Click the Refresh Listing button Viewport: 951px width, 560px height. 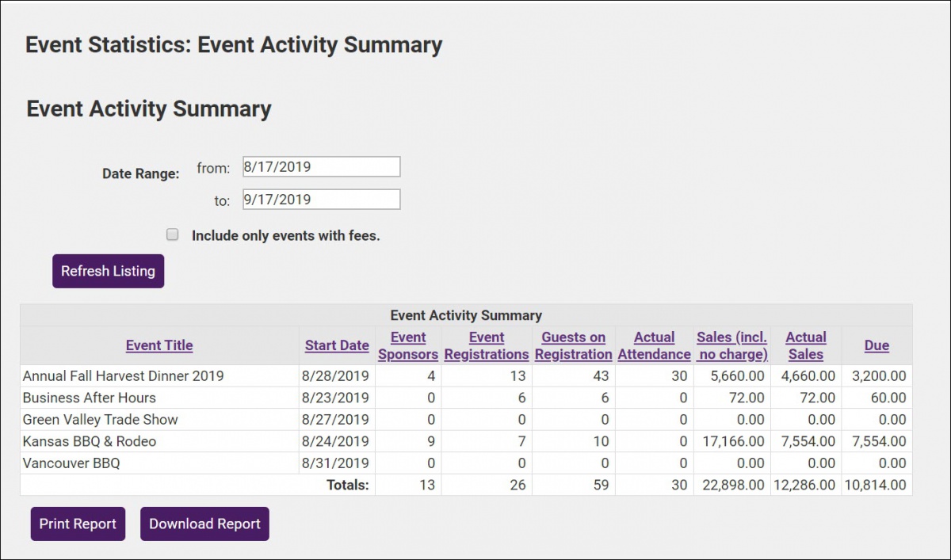point(108,271)
